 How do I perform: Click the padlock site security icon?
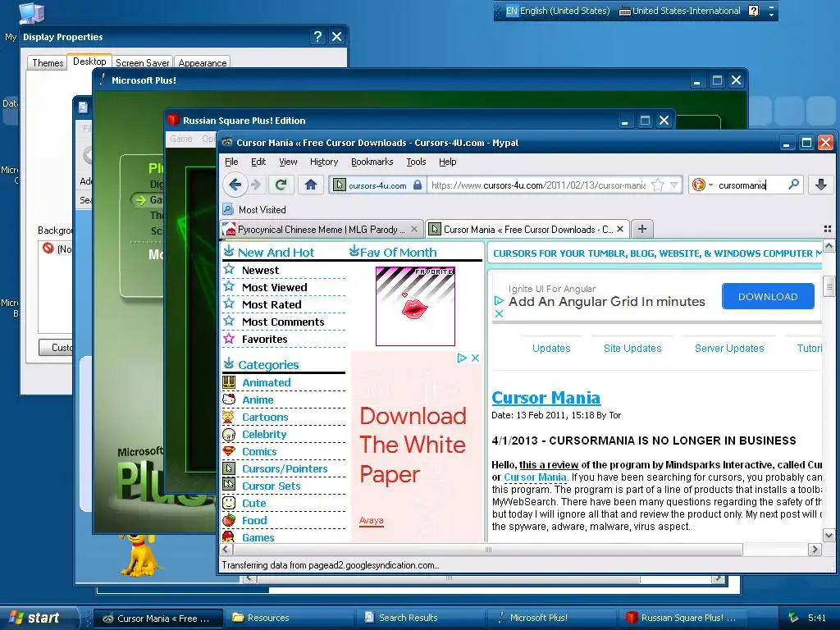pyautogui.click(x=418, y=185)
